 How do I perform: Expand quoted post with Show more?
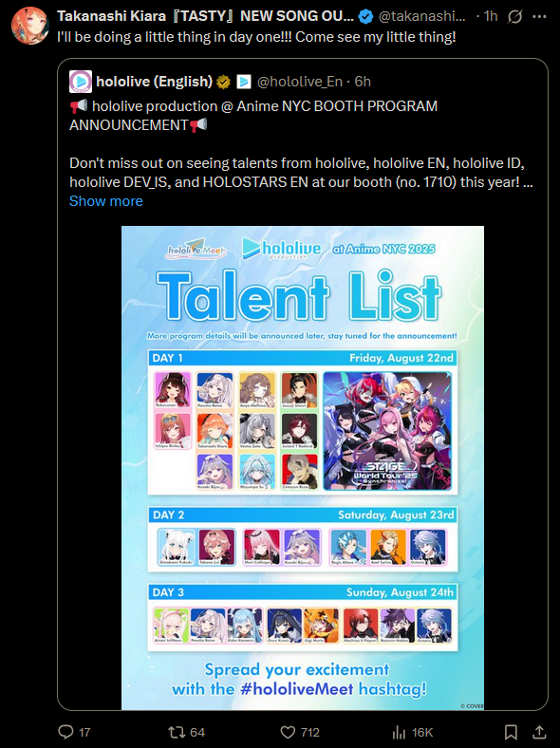[106, 201]
